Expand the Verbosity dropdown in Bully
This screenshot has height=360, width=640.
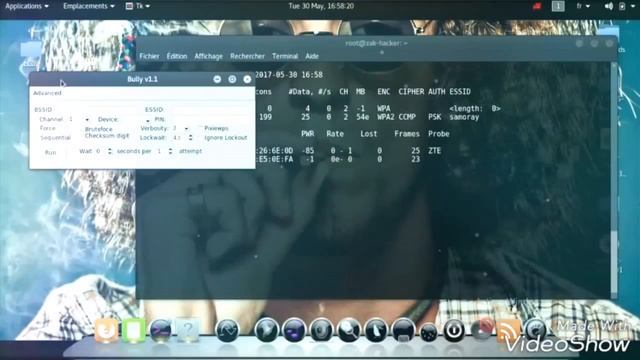pyautogui.click(x=187, y=129)
